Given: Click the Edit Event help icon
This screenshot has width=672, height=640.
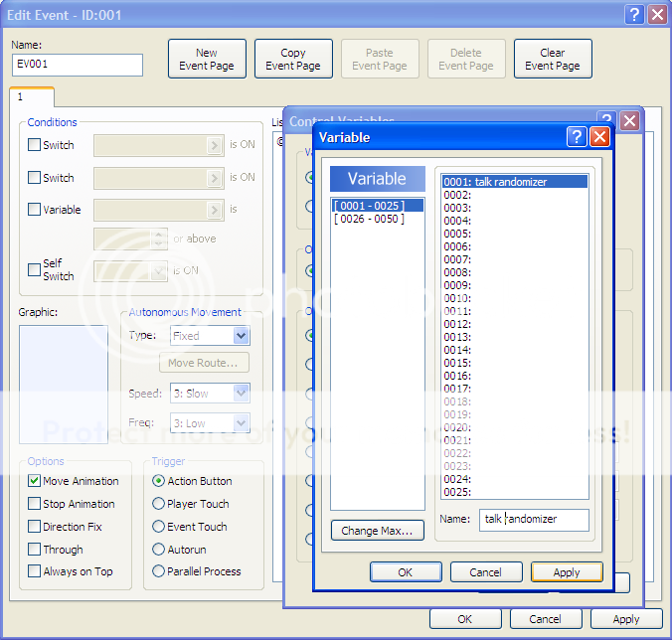Looking at the screenshot, I should pyautogui.click(x=633, y=14).
